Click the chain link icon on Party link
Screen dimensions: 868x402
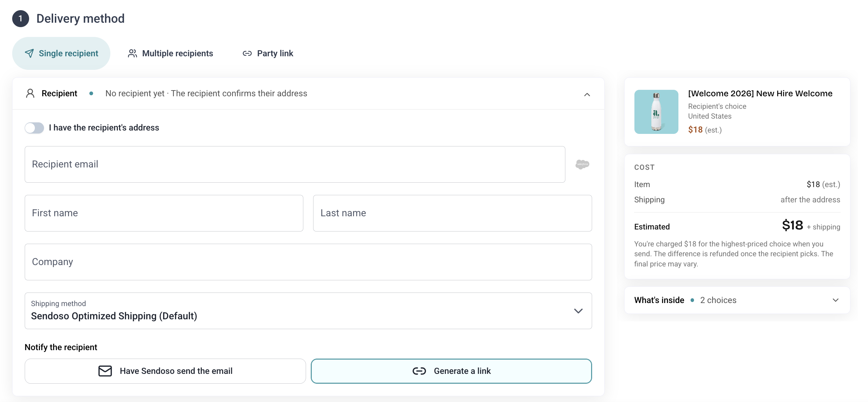click(247, 53)
